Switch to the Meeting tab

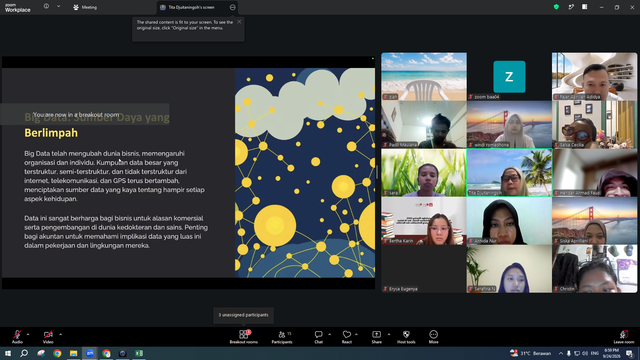(85, 7)
